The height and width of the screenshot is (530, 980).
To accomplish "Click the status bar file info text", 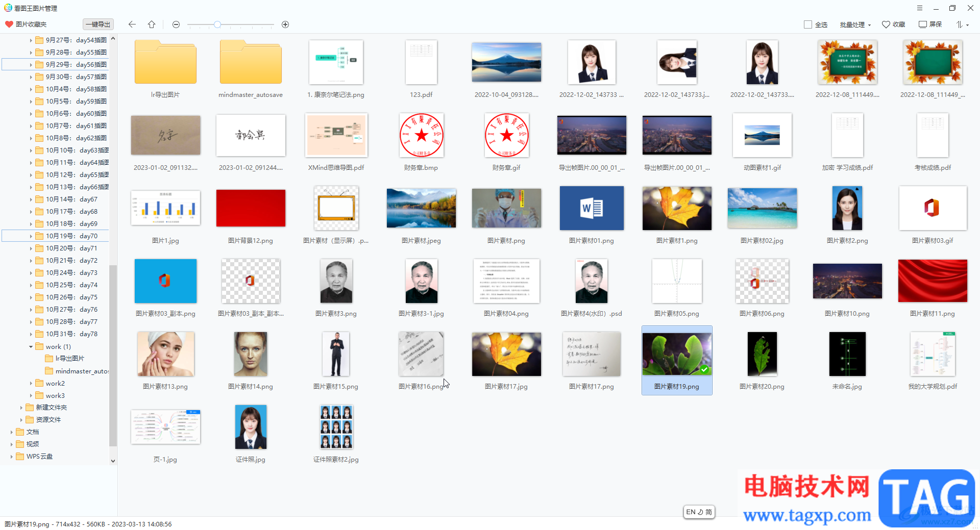I will (88, 524).
